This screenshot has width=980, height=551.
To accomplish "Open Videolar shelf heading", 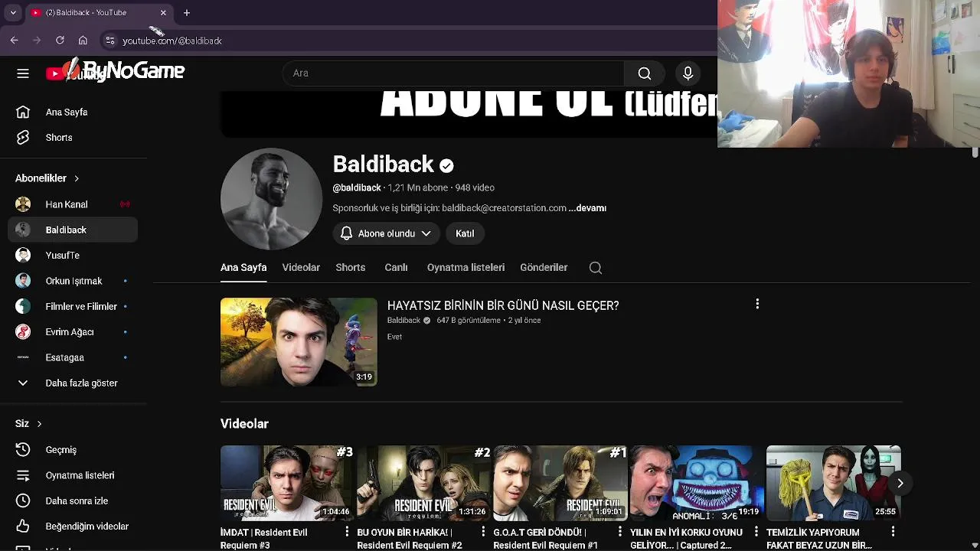I will pyautogui.click(x=244, y=424).
